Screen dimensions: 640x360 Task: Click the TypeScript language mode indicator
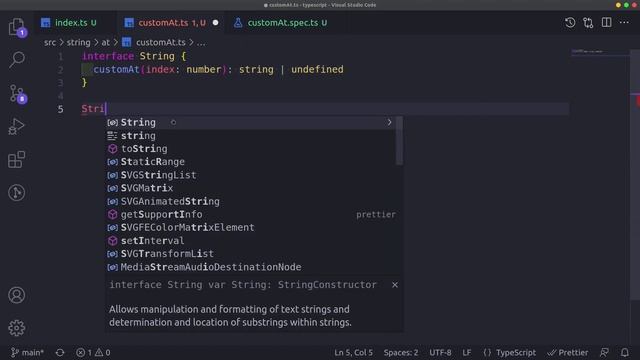[509, 352]
